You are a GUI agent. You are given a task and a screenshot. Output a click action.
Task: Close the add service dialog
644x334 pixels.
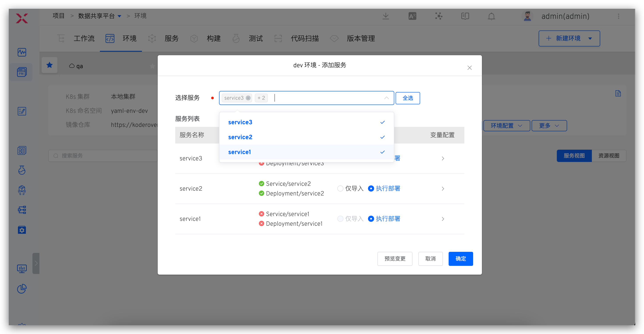click(469, 68)
